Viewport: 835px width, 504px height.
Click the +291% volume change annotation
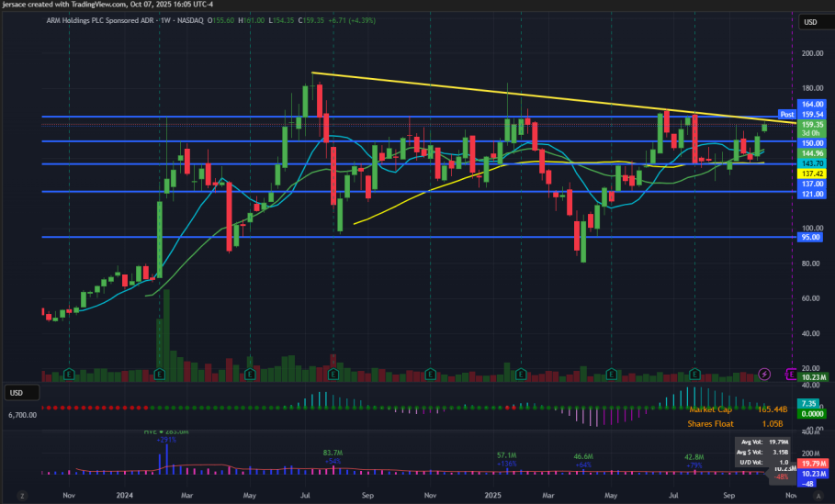(166, 440)
